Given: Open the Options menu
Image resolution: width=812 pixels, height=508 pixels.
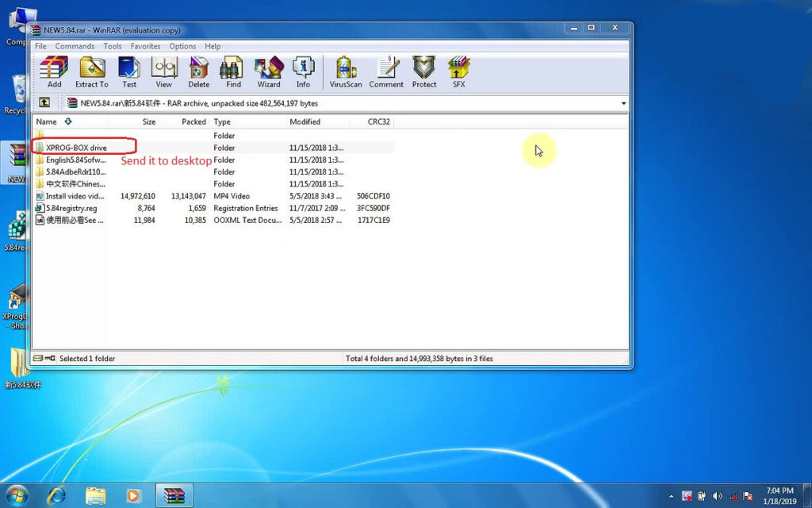Looking at the screenshot, I should [183, 46].
